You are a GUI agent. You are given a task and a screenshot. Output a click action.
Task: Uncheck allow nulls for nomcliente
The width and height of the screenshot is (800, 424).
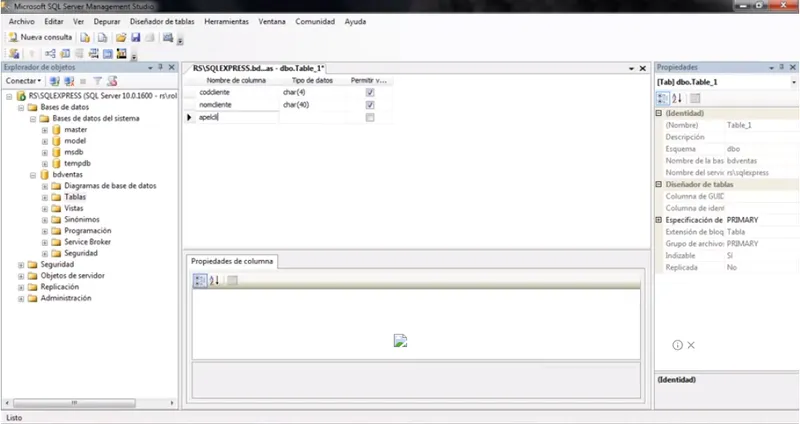click(370, 105)
